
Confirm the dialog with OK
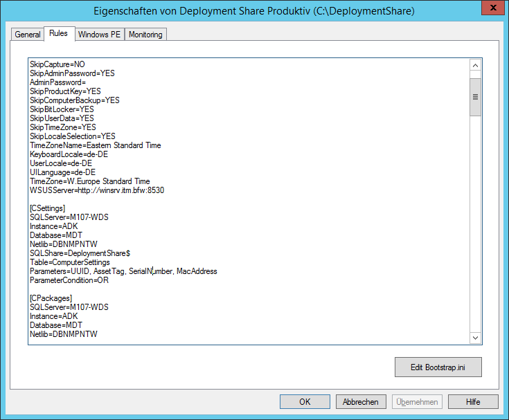(305, 402)
